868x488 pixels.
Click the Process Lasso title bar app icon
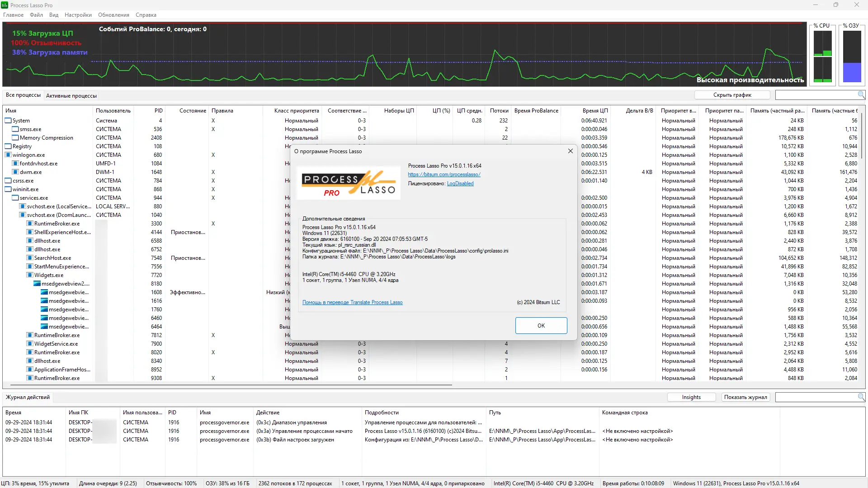[x=5, y=5]
